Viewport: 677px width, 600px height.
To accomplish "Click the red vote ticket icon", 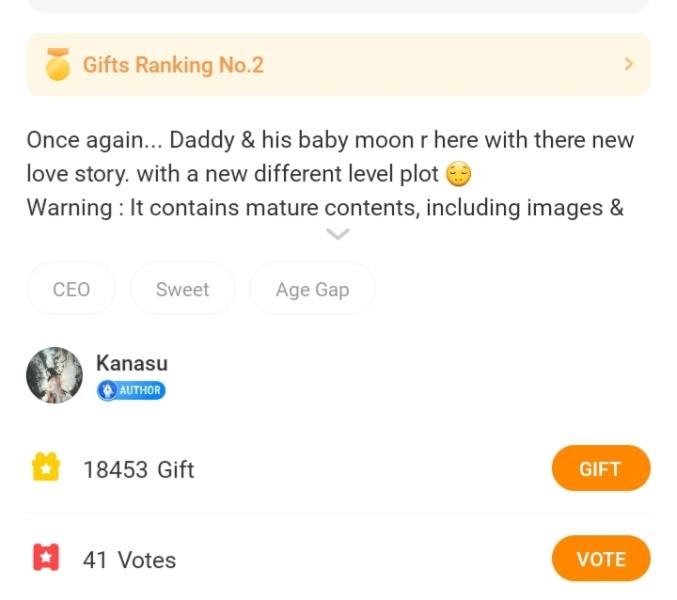I will [x=46, y=559].
